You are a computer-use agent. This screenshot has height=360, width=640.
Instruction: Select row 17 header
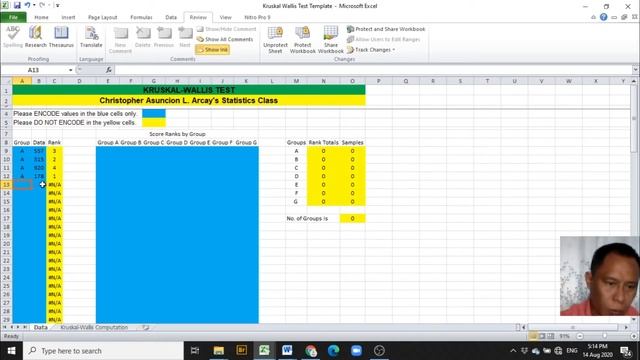point(6,218)
